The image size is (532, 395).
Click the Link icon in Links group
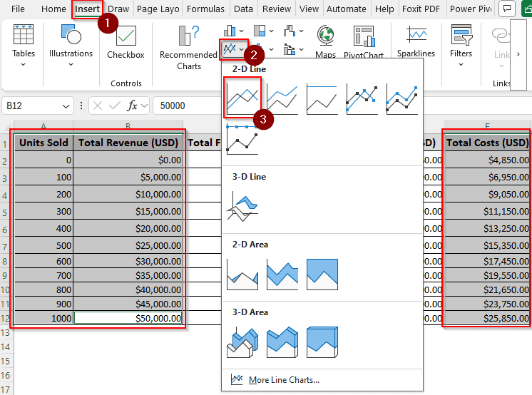click(501, 35)
